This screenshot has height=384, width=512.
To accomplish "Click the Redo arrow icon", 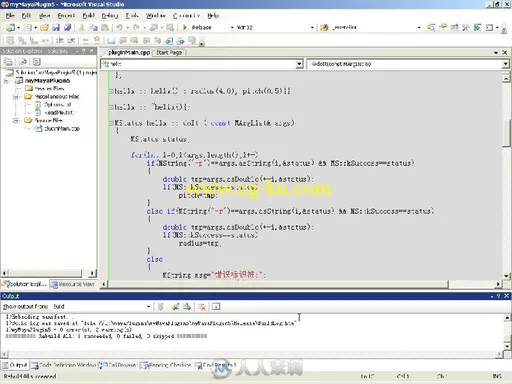I will 136,27.
